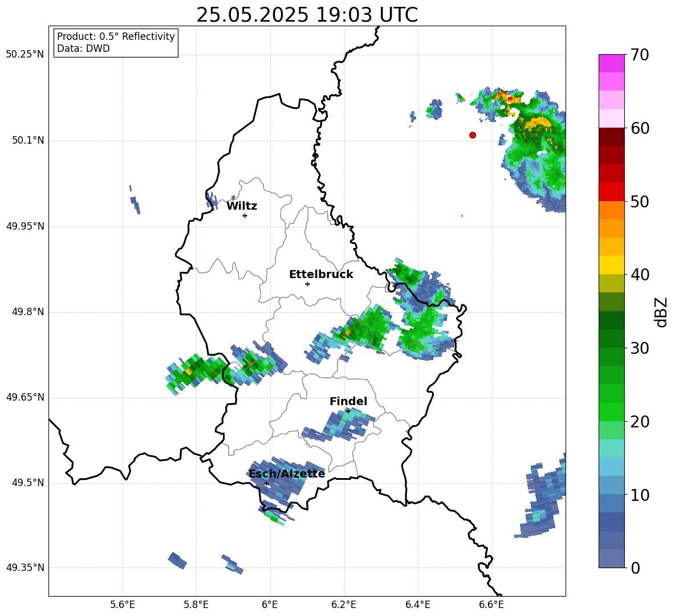The image size is (675, 616).
Task: Click the dBZ colorbar axis label
Action: (661, 312)
